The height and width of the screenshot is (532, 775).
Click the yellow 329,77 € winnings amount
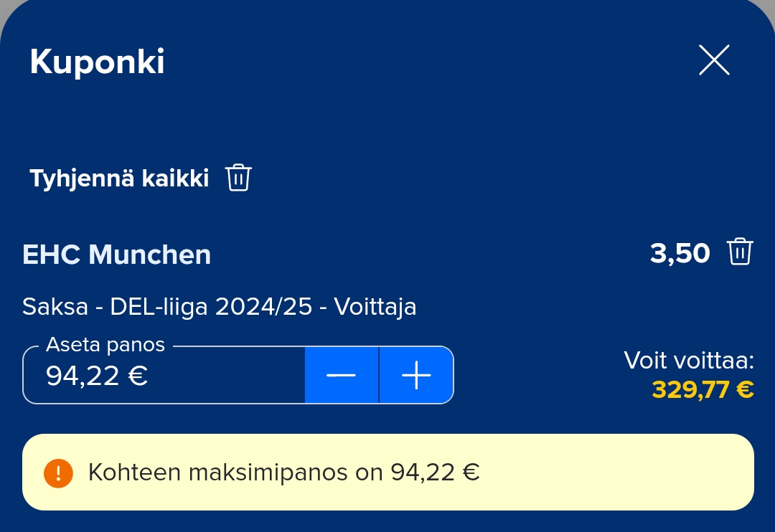tap(703, 389)
